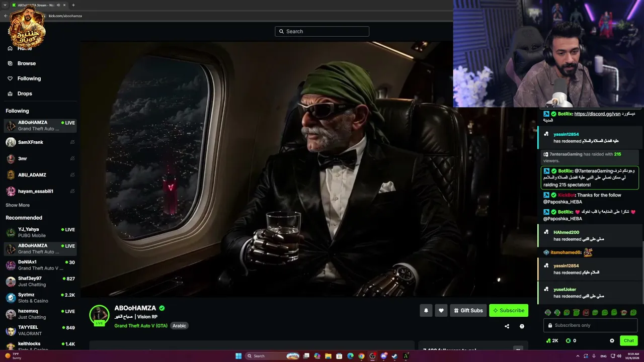Open Grand Theft Auto V (GTA) category link
This screenshot has width=644, height=362.
click(141, 326)
